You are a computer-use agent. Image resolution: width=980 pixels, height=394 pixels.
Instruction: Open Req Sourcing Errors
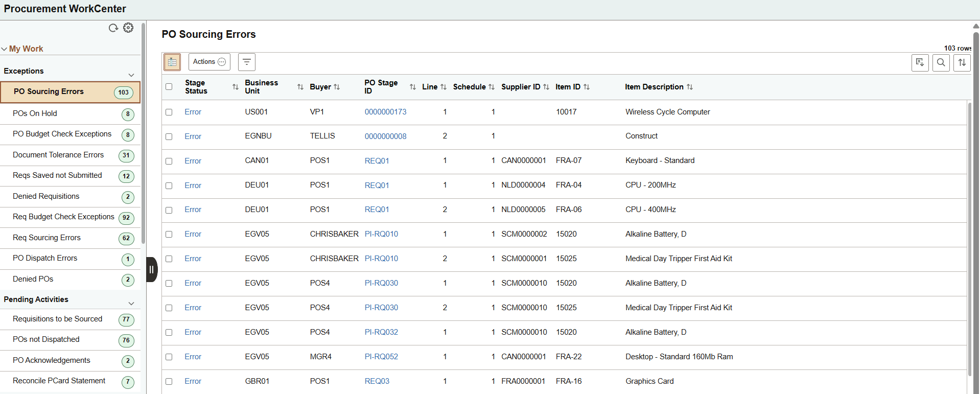[x=71, y=238]
